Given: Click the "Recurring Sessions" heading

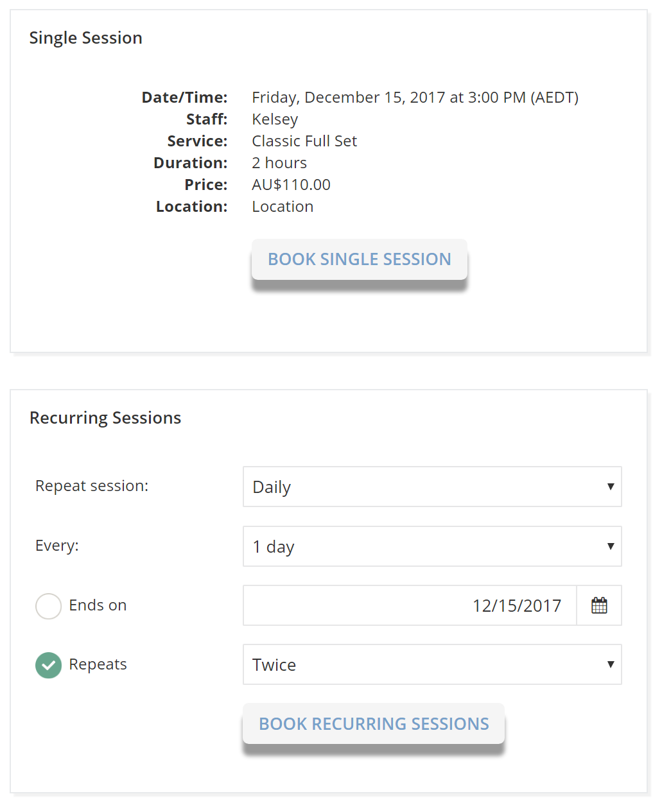Looking at the screenshot, I should point(105,418).
